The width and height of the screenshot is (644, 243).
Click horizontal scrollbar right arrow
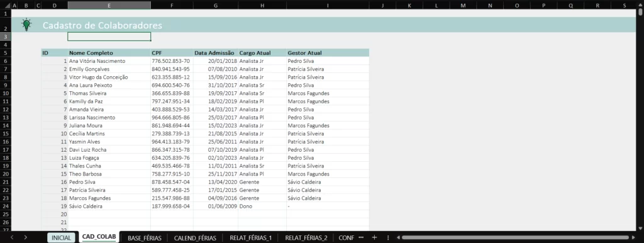coord(634,237)
